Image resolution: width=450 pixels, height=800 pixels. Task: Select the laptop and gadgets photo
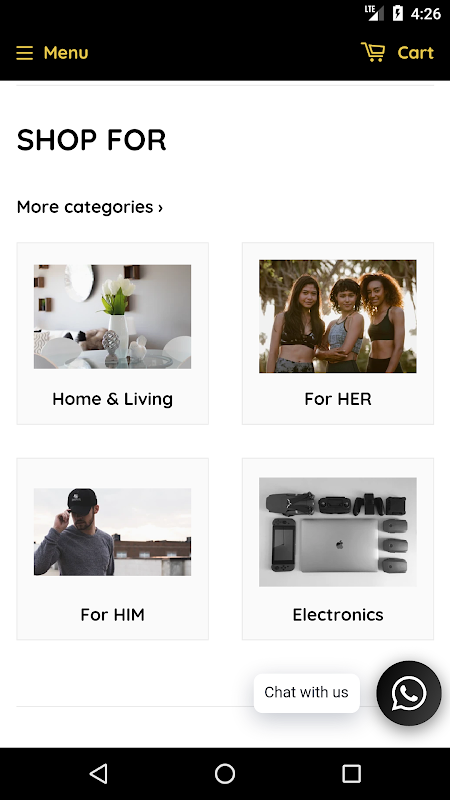click(x=338, y=532)
